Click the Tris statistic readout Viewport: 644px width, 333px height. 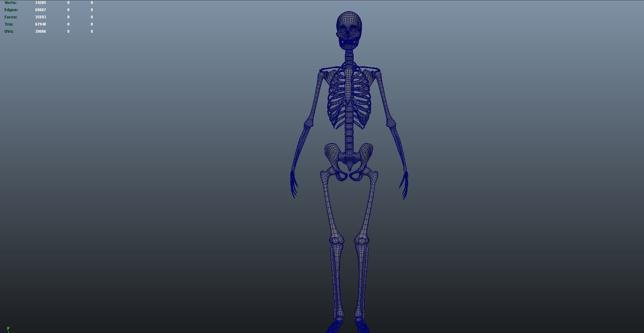[40, 24]
